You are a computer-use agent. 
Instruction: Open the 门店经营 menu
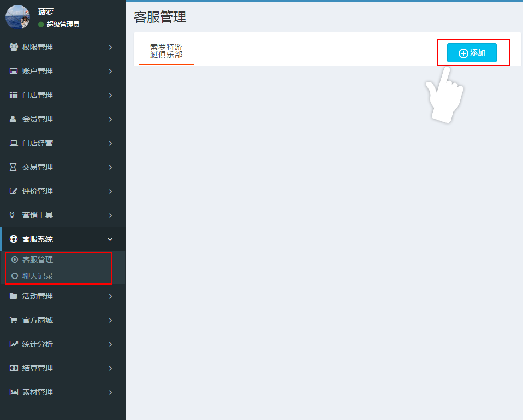pos(63,143)
